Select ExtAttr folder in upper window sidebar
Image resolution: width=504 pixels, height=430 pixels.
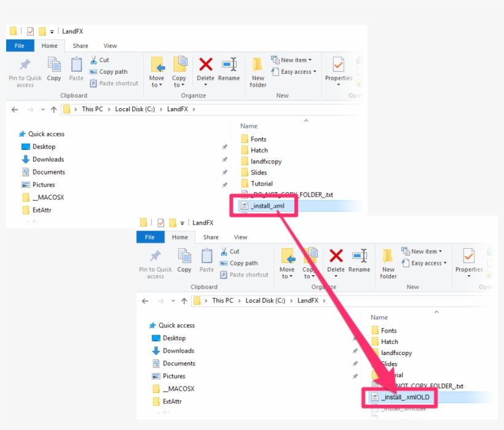tap(37, 210)
